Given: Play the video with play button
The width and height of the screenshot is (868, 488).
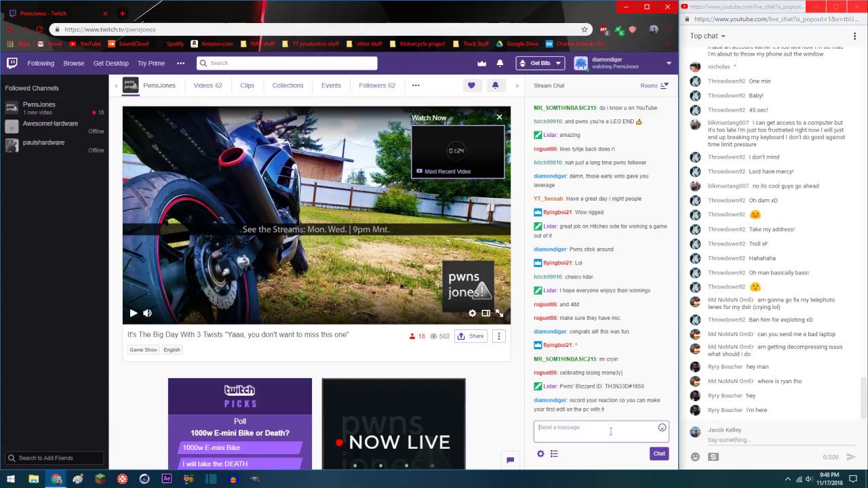Looking at the screenshot, I should click(134, 313).
